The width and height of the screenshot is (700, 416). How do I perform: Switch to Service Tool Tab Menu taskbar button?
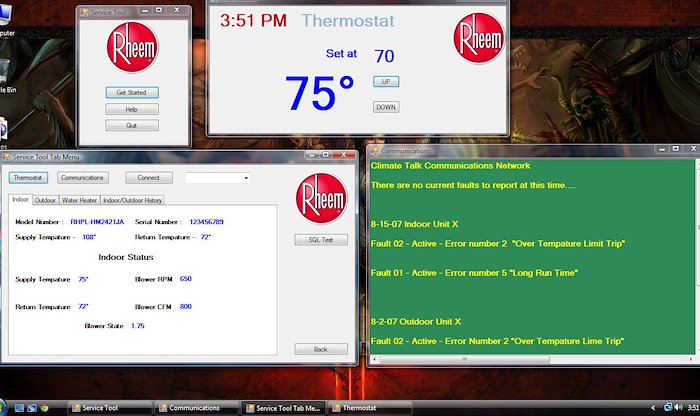[x=284, y=408]
